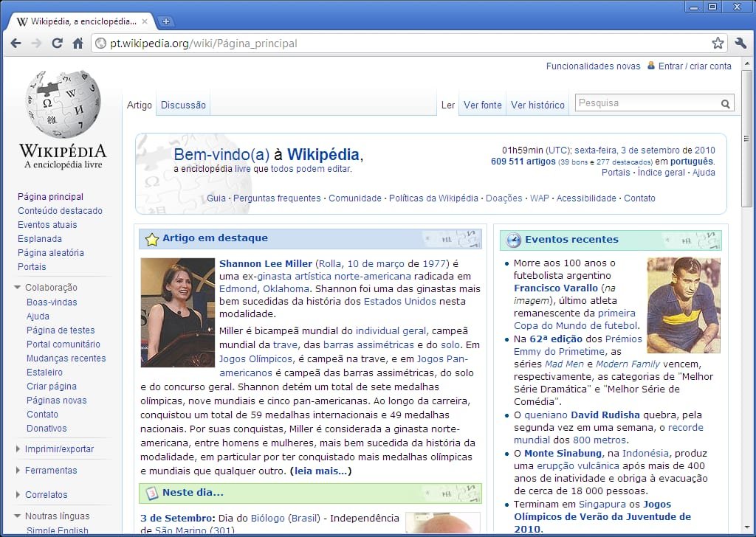This screenshot has height=537, width=756.
Task: Open the Discussão tab
Action: tap(183, 105)
